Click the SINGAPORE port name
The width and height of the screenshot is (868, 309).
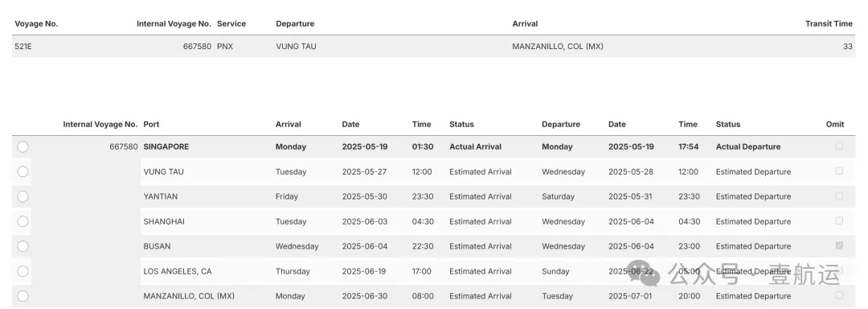[x=166, y=146]
